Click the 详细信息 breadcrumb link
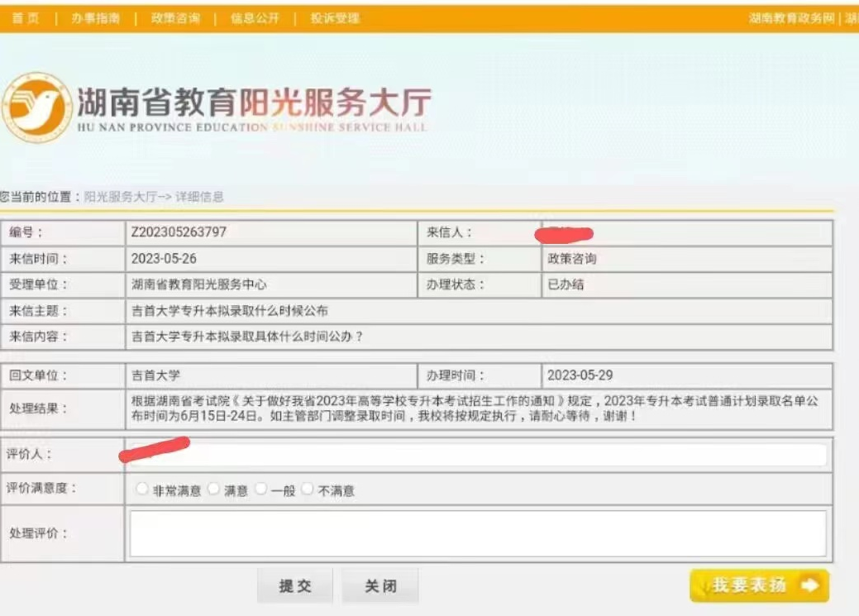 coord(201,197)
